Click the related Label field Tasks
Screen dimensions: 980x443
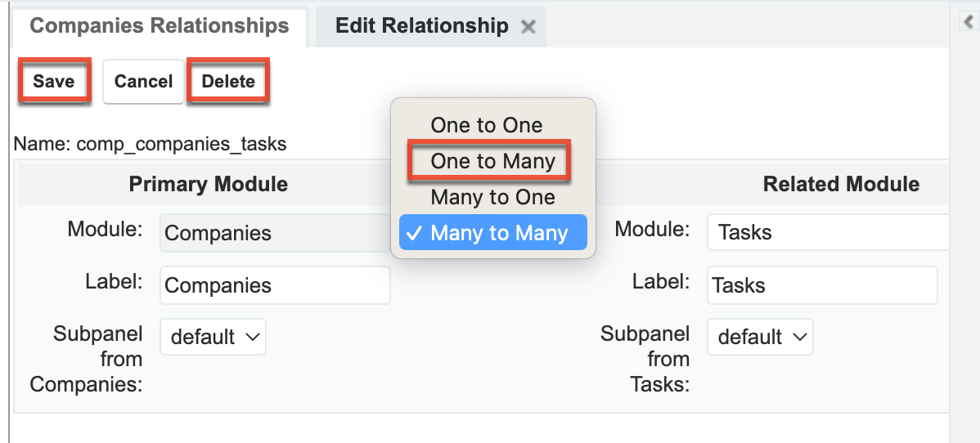click(x=822, y=285)
